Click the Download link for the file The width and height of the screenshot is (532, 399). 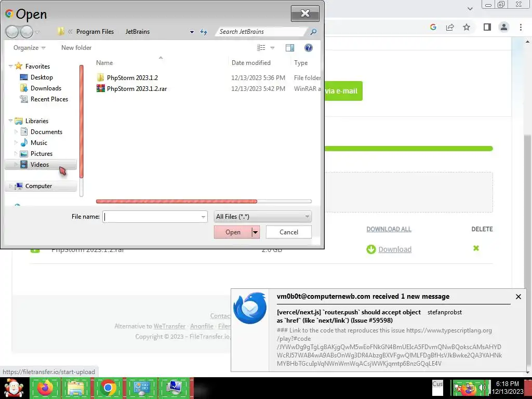tap(395, 249)
